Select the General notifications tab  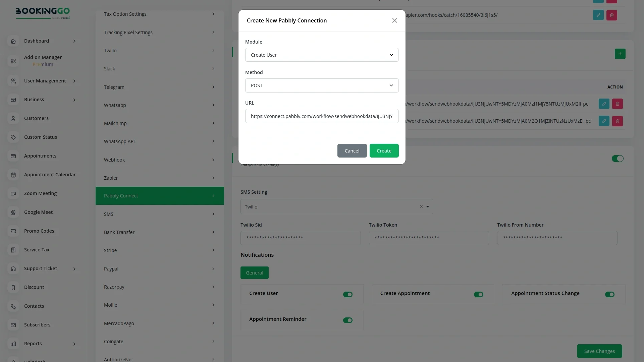point(254,273)
